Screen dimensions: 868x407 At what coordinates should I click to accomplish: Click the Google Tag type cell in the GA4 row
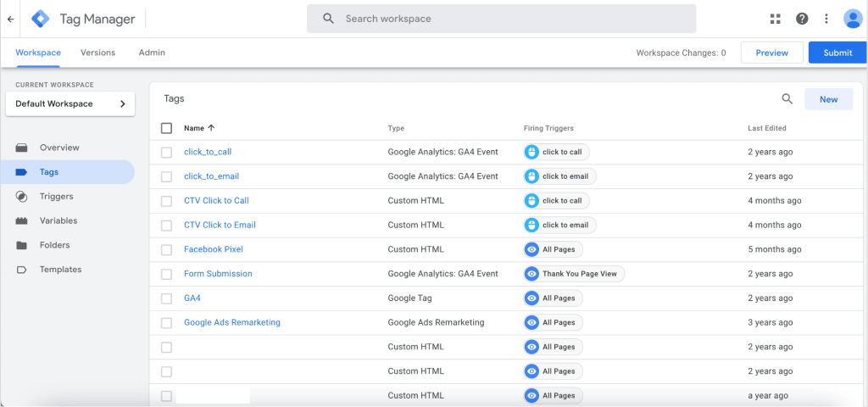[409, 298]
